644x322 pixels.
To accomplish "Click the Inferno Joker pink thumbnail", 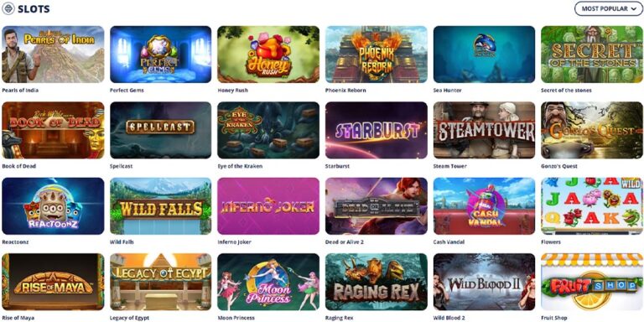I will coord(268,205).
